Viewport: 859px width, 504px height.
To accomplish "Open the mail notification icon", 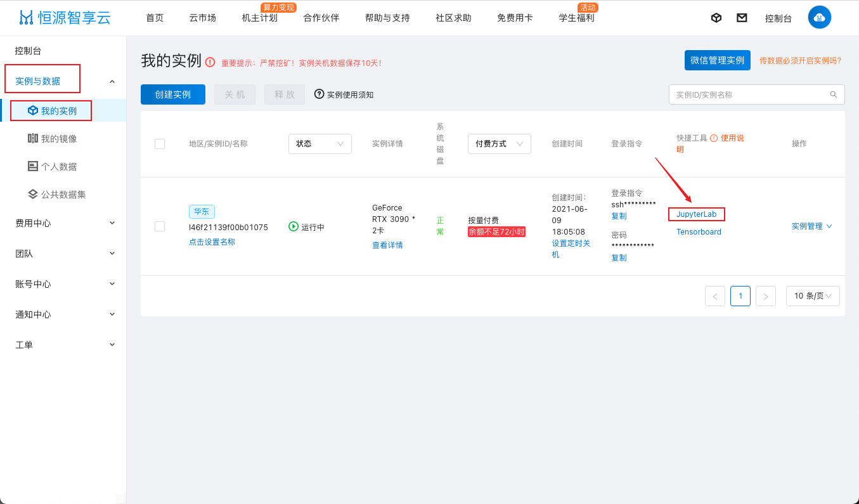I will (x=742, y=17).
